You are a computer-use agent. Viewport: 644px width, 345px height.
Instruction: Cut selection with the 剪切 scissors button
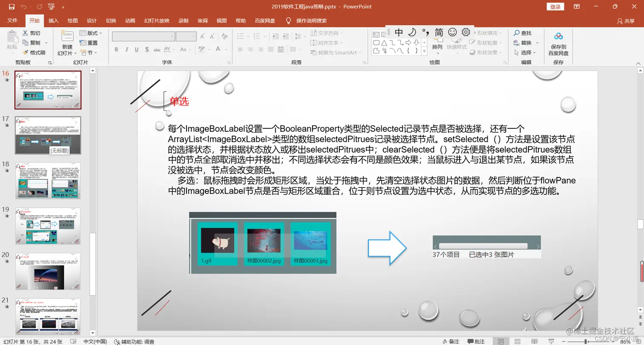point(32,33)
